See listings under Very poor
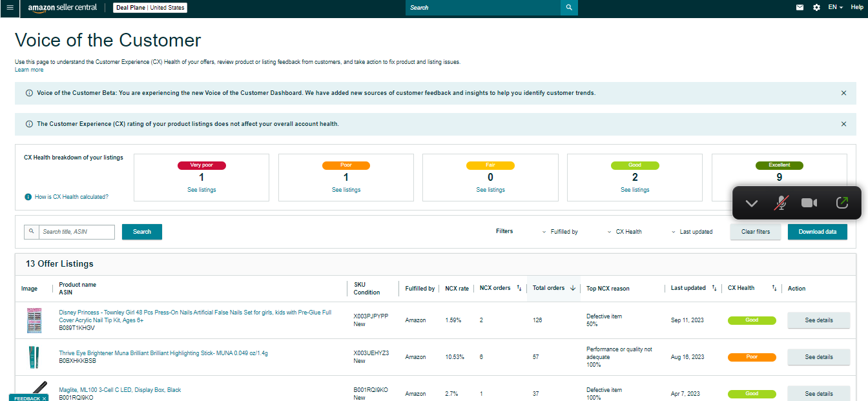The height and width of the screenshot is (401, 868). point(201,190)
